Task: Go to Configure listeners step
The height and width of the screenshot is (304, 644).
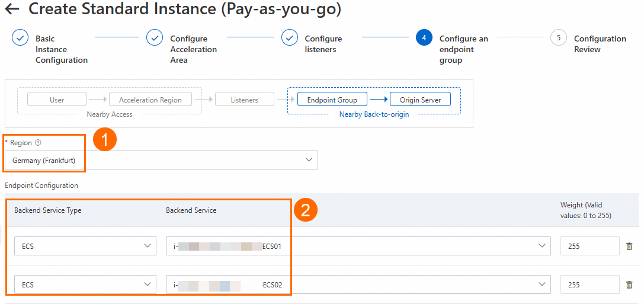Action: 323,44
